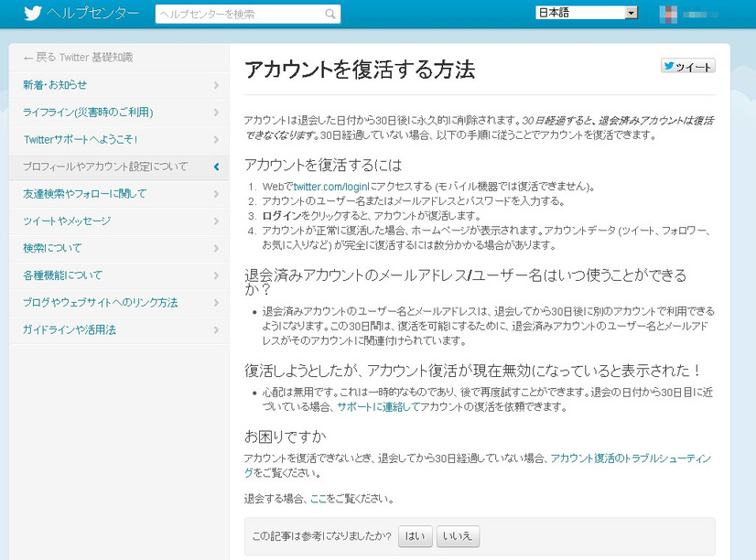The width and height of the screenshot is (756, 560).
Task: Open 検索について menu item
Action: (119, 248)
